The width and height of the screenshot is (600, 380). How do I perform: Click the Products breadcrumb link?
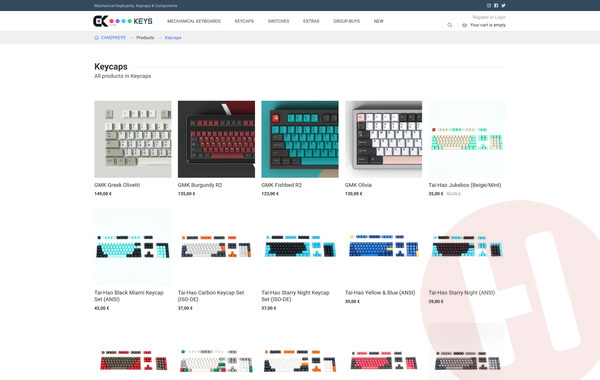click(145, 38)
